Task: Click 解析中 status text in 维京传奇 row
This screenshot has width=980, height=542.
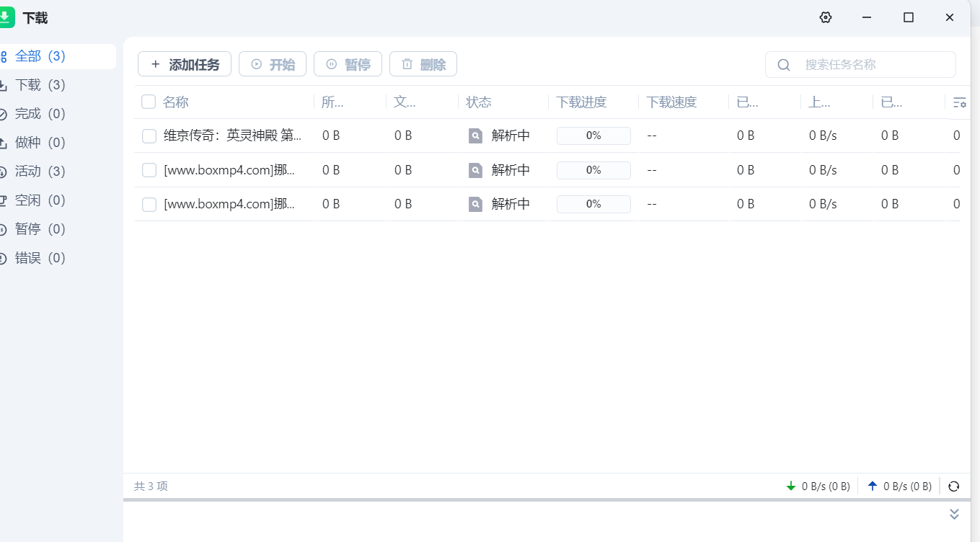Action: [511, 135]
